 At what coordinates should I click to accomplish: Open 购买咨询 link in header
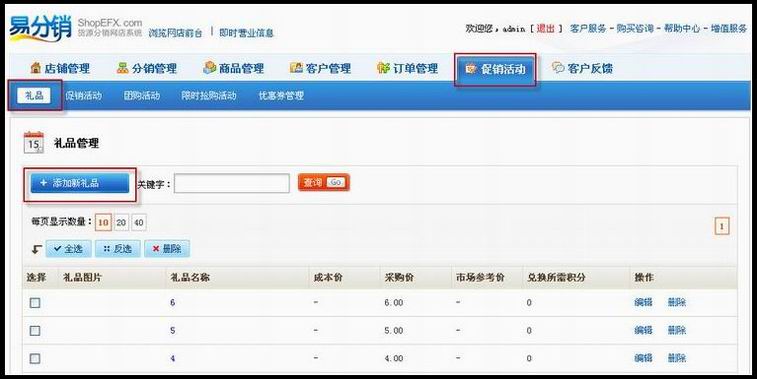point(635,28)
